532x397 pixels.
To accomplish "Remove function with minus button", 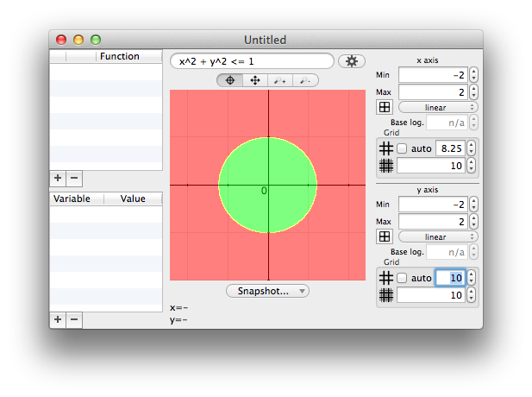I will click(74, 178).
